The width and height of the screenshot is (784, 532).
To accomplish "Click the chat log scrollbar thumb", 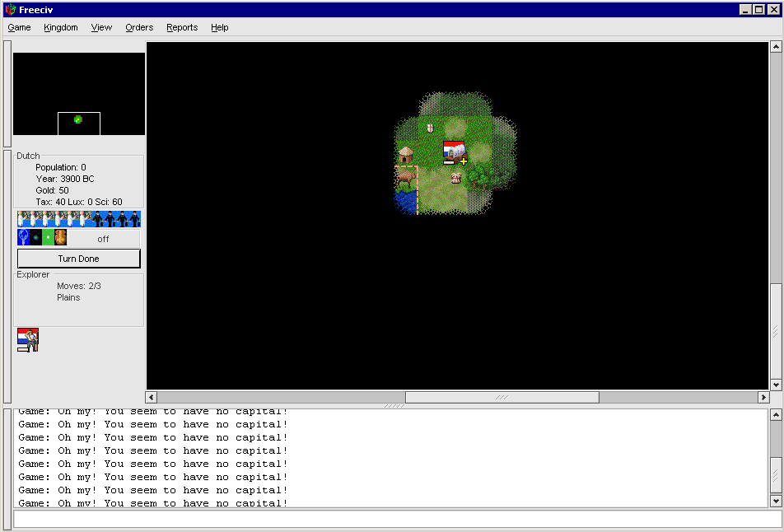I will pos(776,476).
